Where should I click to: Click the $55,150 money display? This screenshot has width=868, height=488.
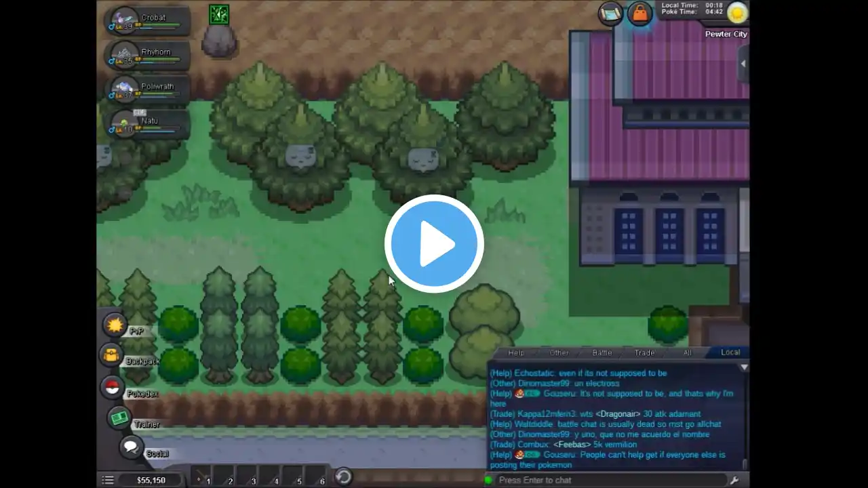[151, 480]
